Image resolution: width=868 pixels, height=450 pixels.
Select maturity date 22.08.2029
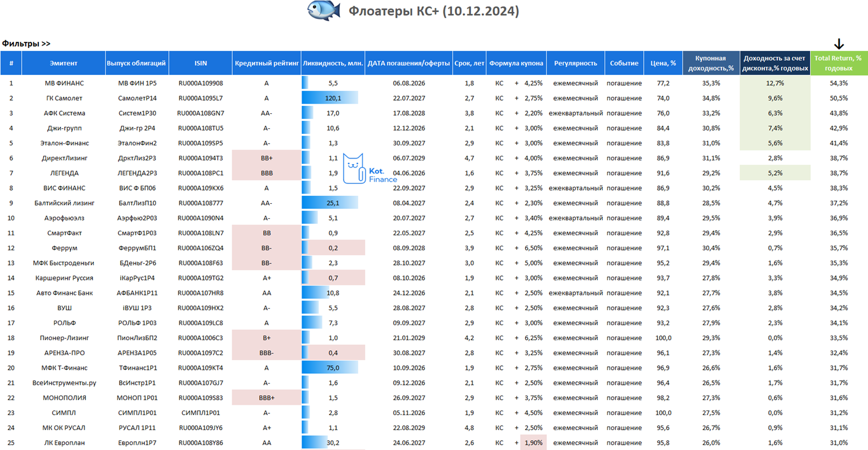(409, 428)
